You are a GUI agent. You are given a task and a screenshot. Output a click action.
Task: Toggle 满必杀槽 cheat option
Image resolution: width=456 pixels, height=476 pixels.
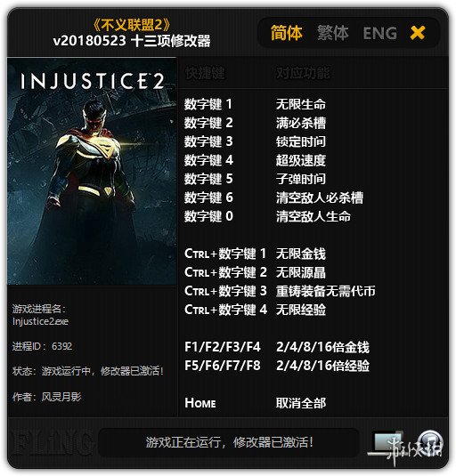pyautogui.click(x=301, y=123)
